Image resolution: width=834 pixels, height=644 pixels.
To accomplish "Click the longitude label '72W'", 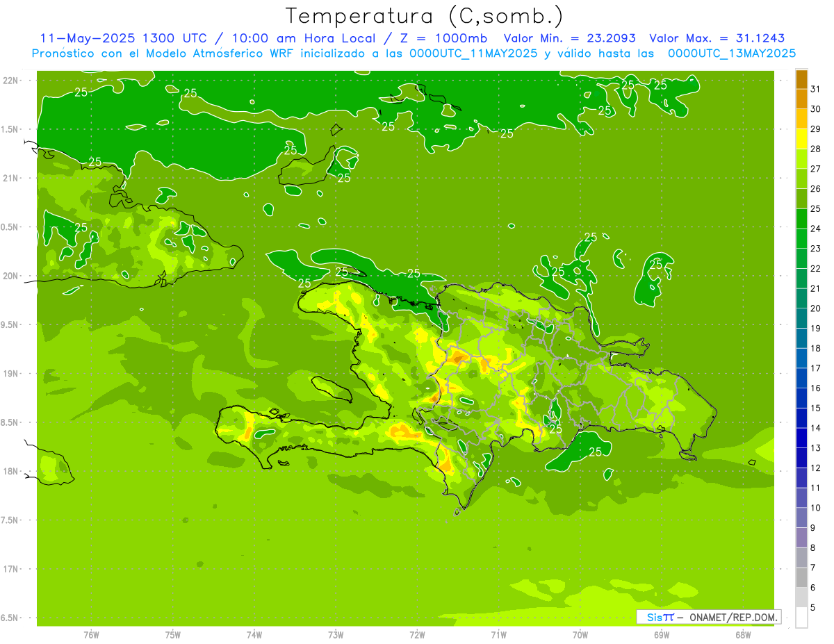I will (417, 634).
